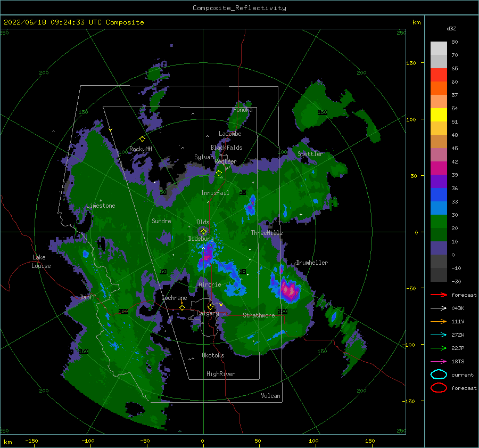Click the Drumheller city label

312,263
